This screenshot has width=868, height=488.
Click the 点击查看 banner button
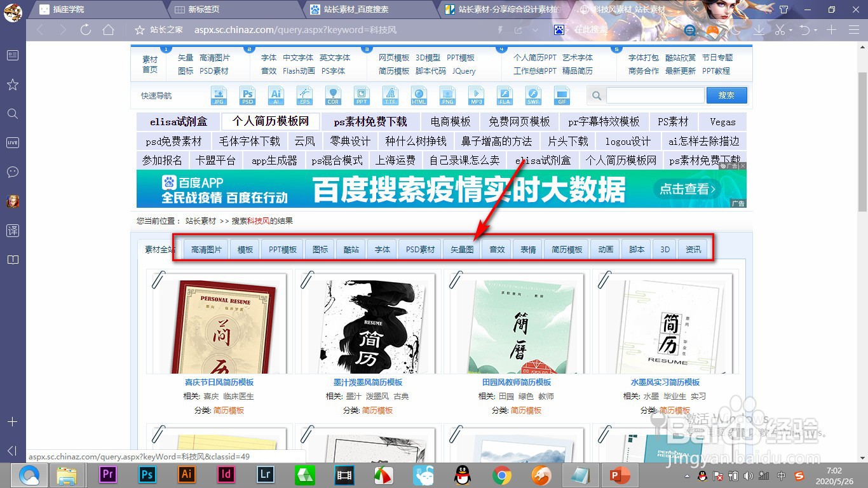click(686, 189)
